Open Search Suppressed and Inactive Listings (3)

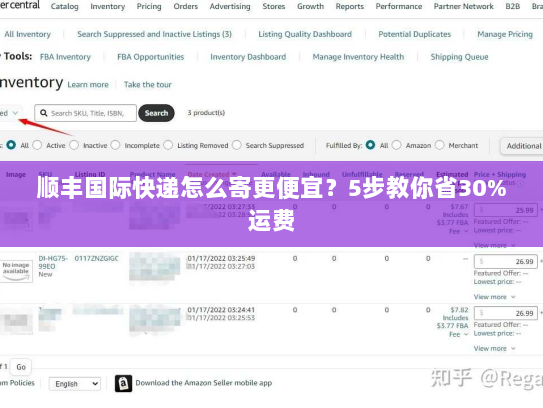(154, 34)
